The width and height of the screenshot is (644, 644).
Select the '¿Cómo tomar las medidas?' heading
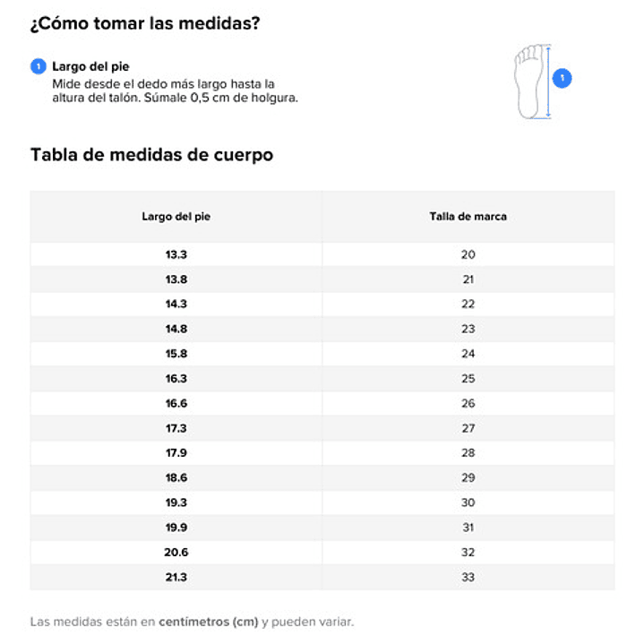click(x=145, y=23)
